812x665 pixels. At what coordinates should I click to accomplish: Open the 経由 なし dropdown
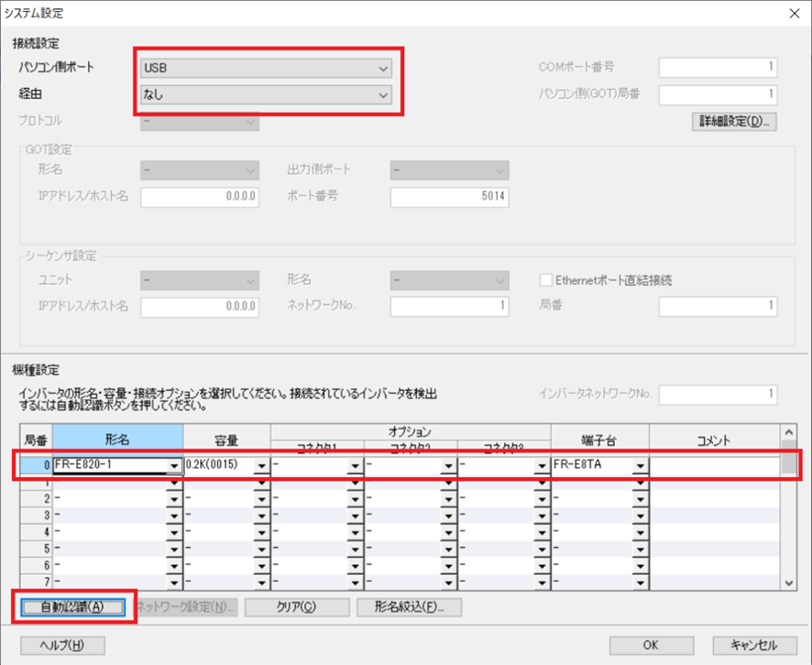(266, 94)
